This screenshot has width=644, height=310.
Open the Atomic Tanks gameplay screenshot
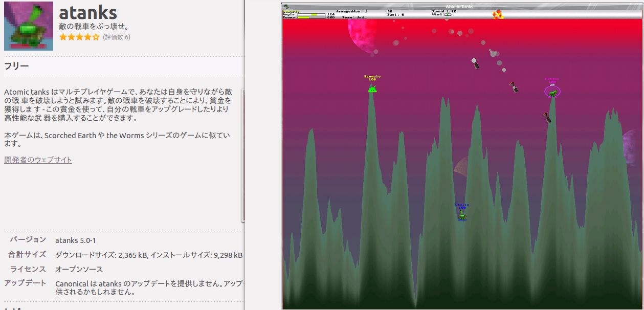coord(462,156)
